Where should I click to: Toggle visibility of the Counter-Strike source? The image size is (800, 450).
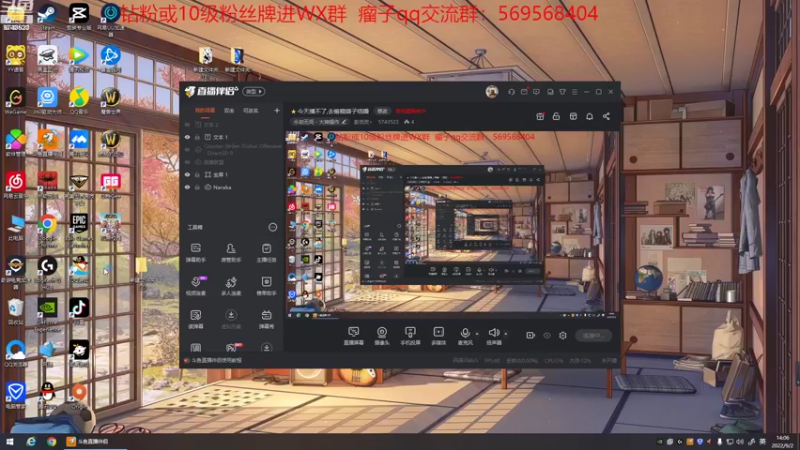pyautogui.click(x=187, y=149)
